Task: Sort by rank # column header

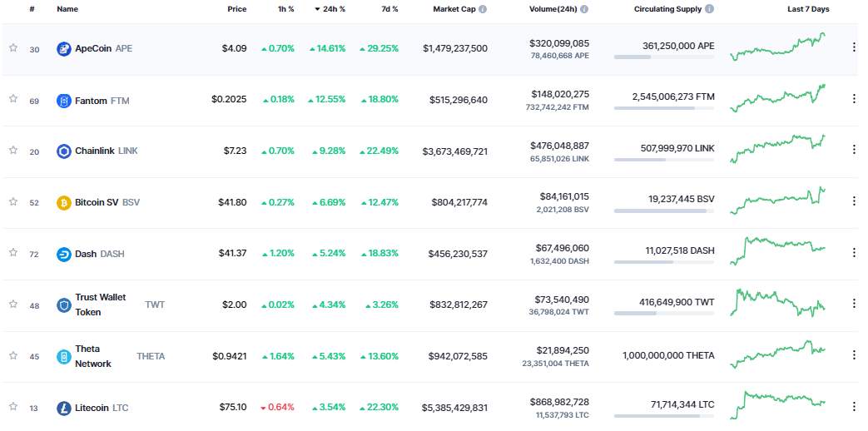Action: click(32, 9)
